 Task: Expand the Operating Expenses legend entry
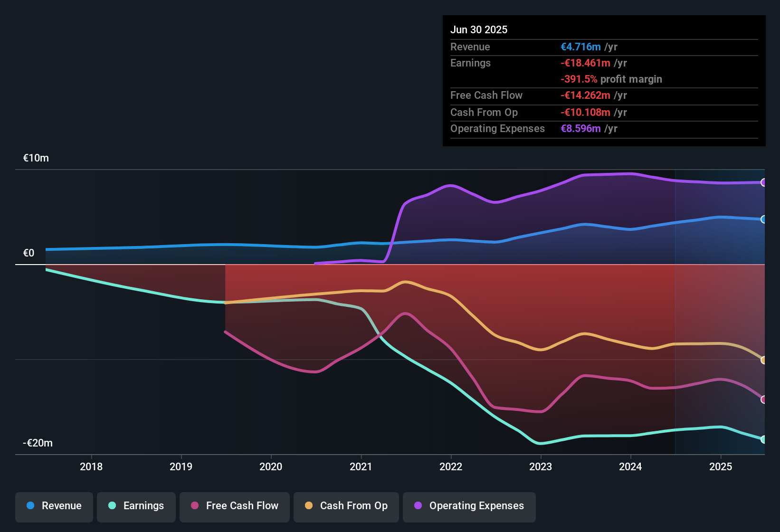[469, 506]
